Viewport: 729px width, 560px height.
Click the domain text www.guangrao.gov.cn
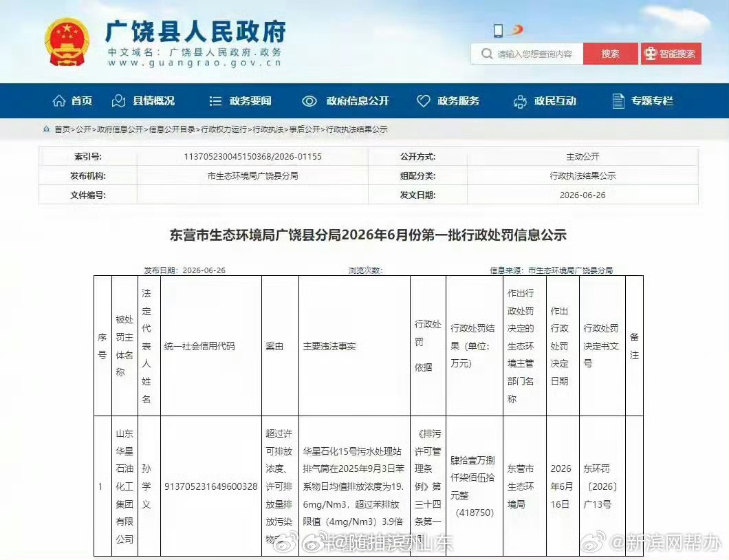click(x=195, y=63)
